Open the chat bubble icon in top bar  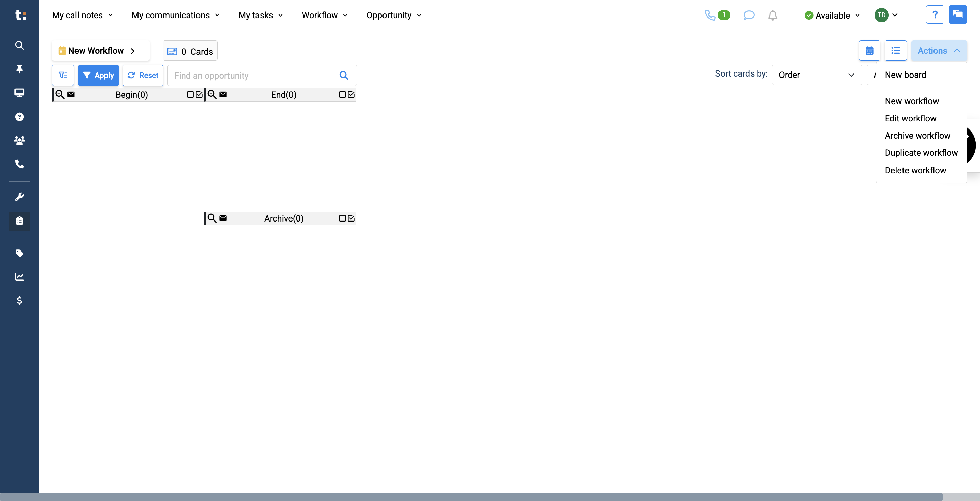tap(749, 15)
